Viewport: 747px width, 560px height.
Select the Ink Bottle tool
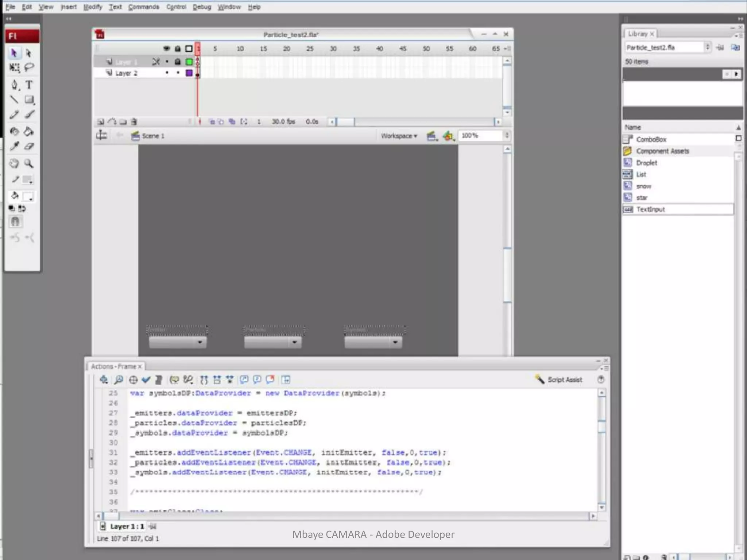pyautogui.click(x=14, y=131)
